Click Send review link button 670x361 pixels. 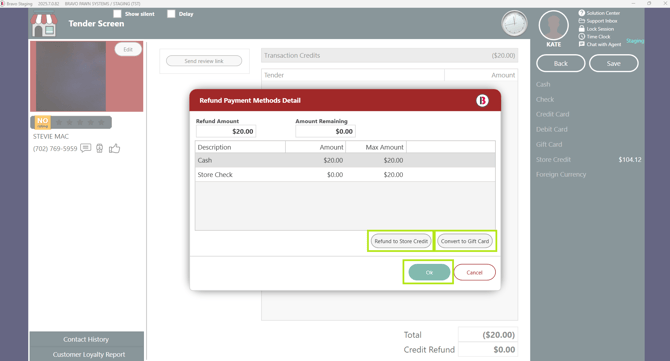[x=204, y=61]
